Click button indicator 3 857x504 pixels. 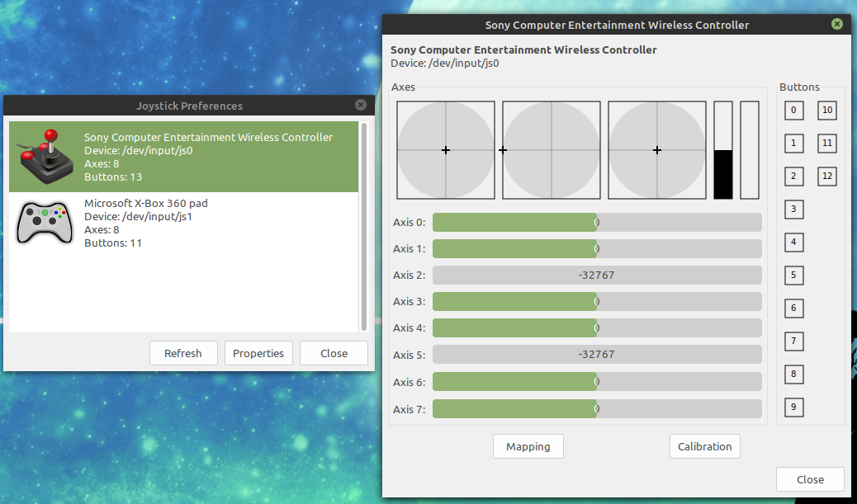(793, 210)
